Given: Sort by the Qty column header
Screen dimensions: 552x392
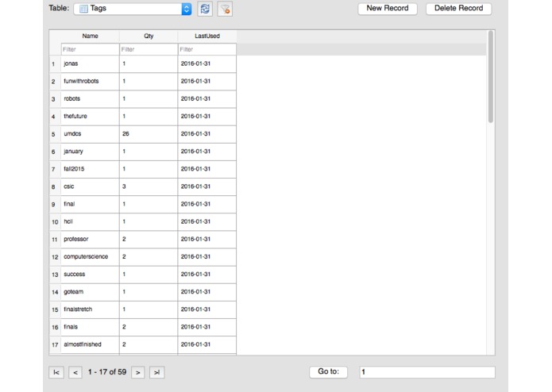Looking at the screenshot, I should pyautogui.click(x=149, y=37).
